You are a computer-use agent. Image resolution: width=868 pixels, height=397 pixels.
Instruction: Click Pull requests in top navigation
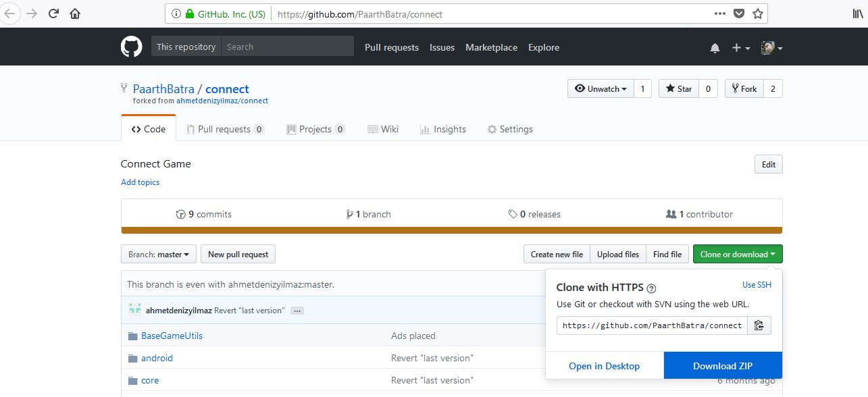[x=392, y=47]
